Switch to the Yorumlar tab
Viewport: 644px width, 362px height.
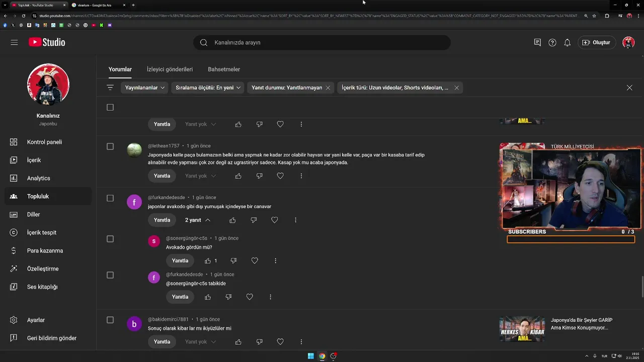(120, 69)
